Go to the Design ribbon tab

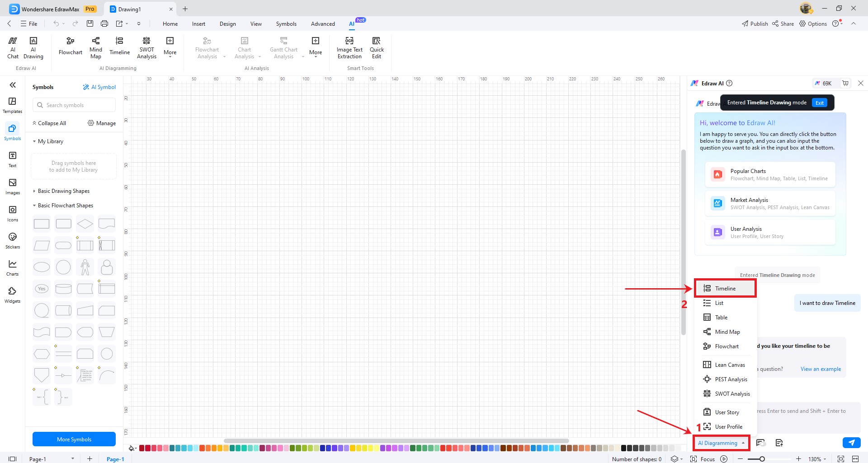coord(228,24)
